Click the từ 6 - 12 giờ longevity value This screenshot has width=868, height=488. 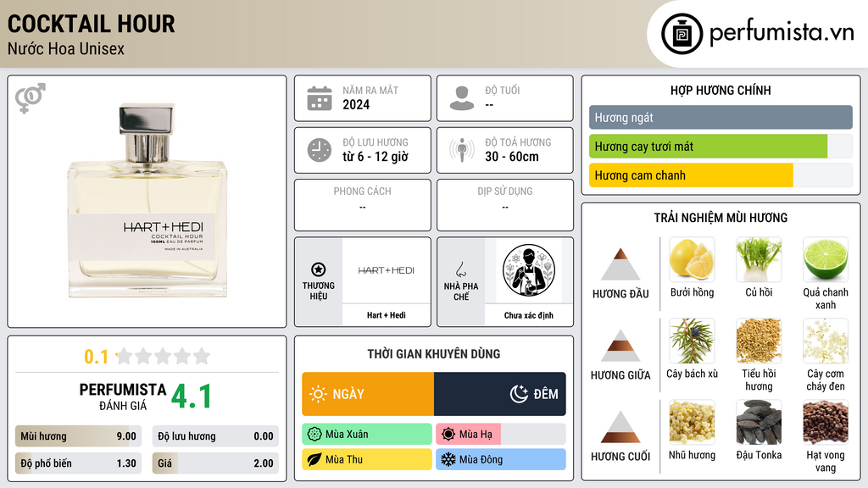pyautogui.click(x=376, y=157)
